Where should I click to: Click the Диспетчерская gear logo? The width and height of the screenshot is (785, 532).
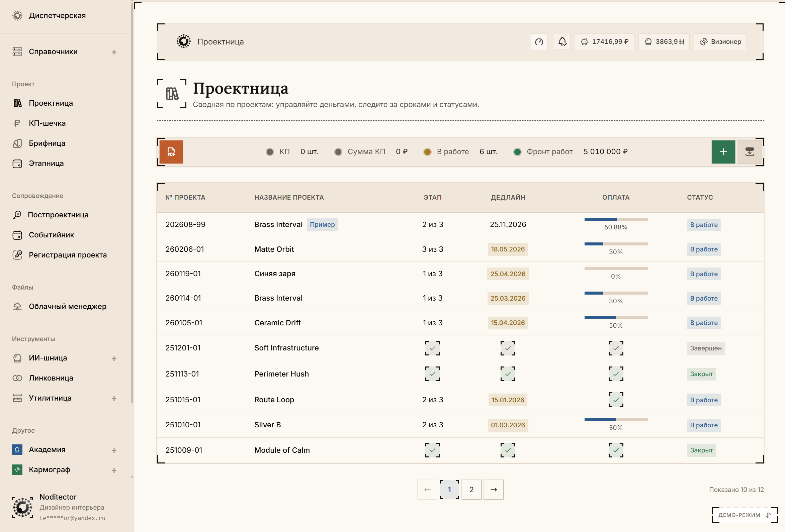click(x=17, y=15)
